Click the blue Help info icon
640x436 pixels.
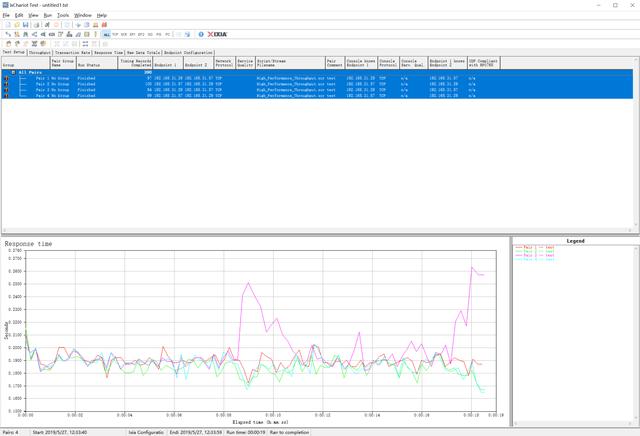[x=201, y=34]
